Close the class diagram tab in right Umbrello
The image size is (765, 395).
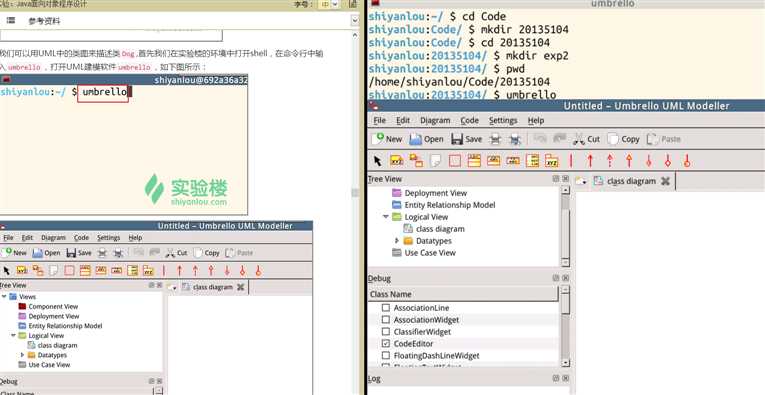point(665,181)
